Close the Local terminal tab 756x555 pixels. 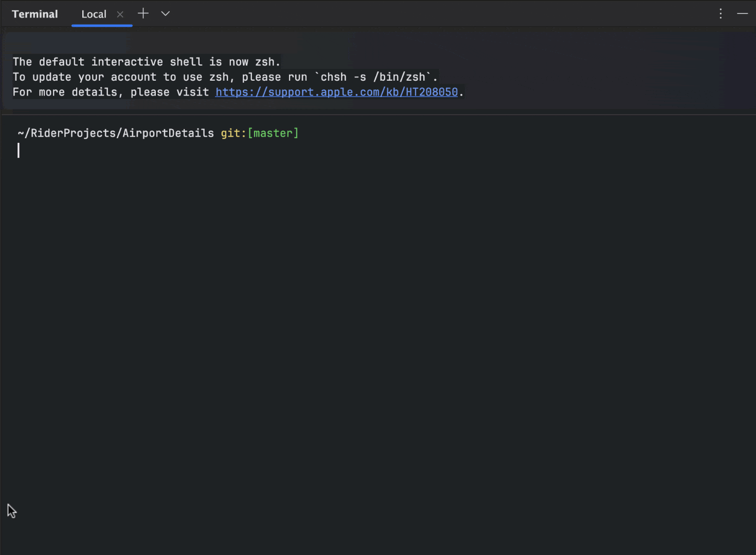click(120, 14)
